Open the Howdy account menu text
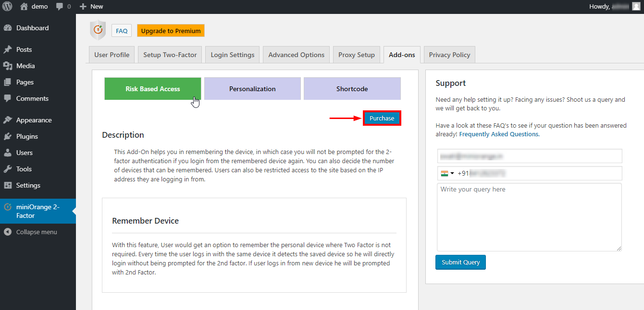The width and height of the screenshot is (644, 310). click(x=608, y=7)
